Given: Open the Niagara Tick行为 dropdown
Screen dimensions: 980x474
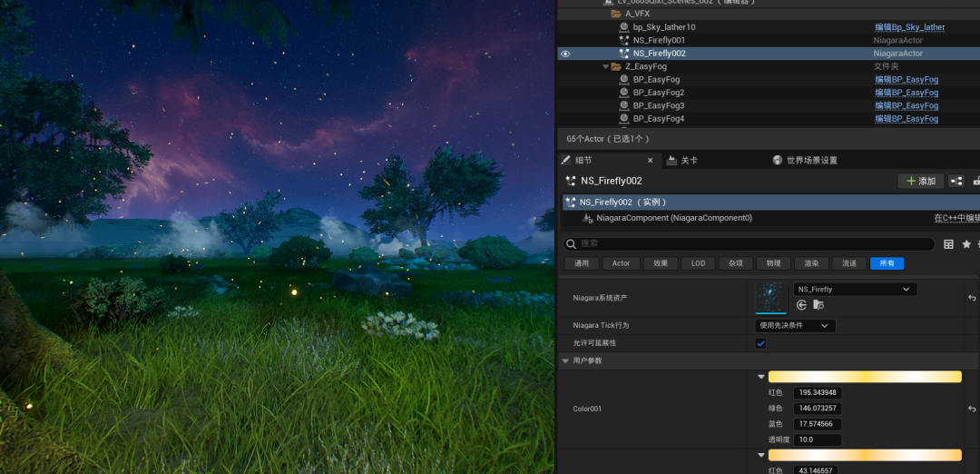Looking at the screenshot, I should pos(795,326).
